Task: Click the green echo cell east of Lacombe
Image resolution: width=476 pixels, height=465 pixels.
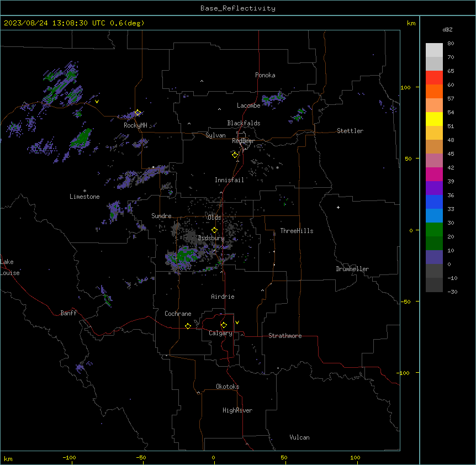Action: (273, 98)
